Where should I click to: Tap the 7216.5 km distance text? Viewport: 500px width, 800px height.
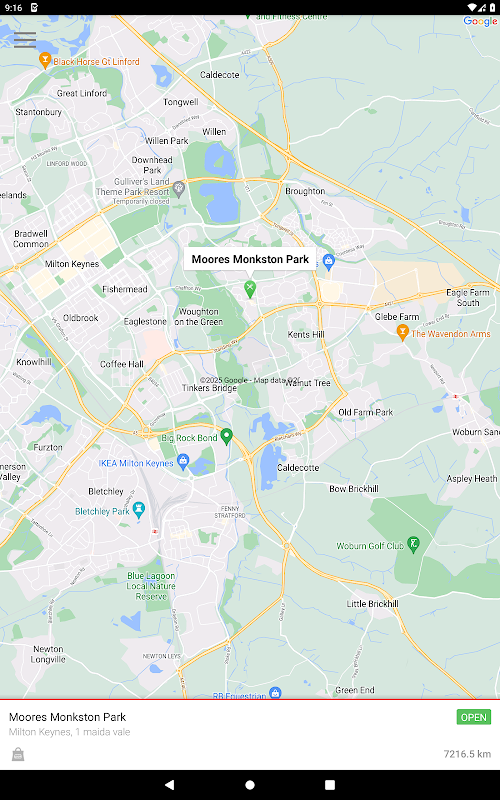point(467,754)
